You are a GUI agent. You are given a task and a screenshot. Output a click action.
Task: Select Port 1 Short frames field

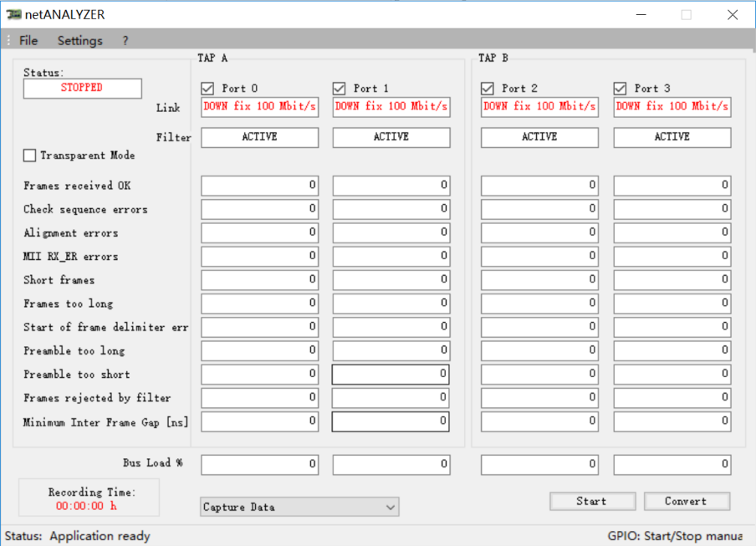click(391, 280)
